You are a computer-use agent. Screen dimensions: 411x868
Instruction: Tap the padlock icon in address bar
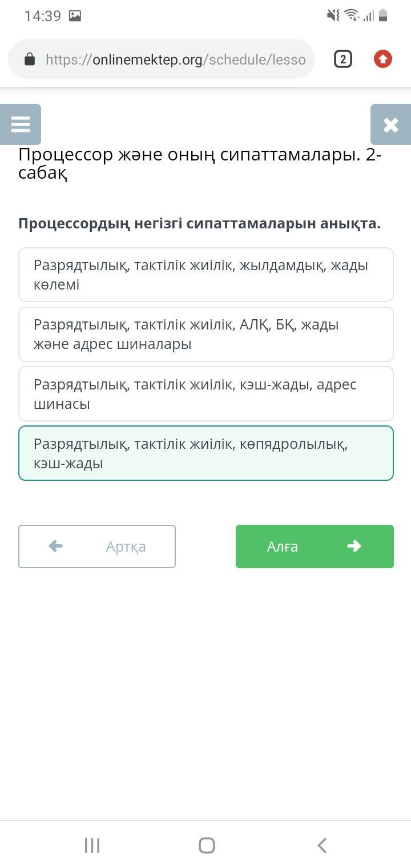click(30, 59)
